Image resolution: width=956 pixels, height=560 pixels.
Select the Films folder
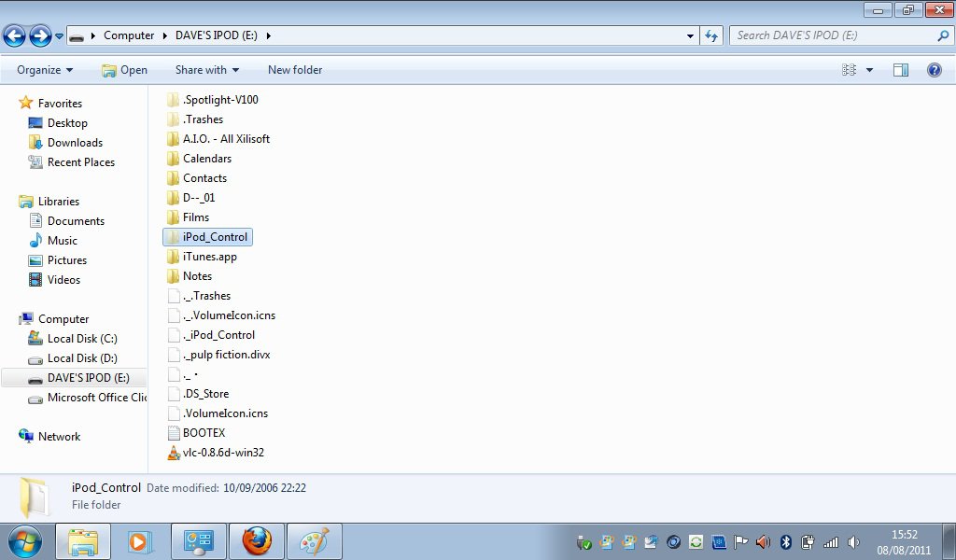(195, 217)
